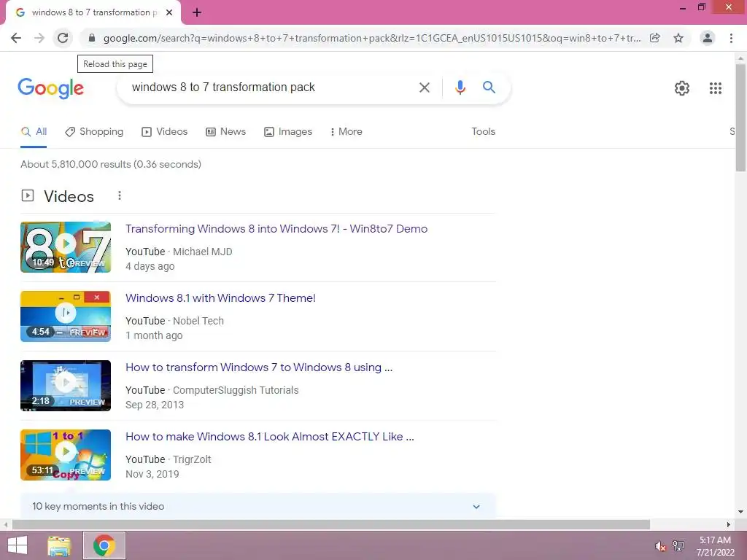Viewport: 747px width, 560px height.
Task: Open Google apps grid
Action: click(x=715, y=88)
